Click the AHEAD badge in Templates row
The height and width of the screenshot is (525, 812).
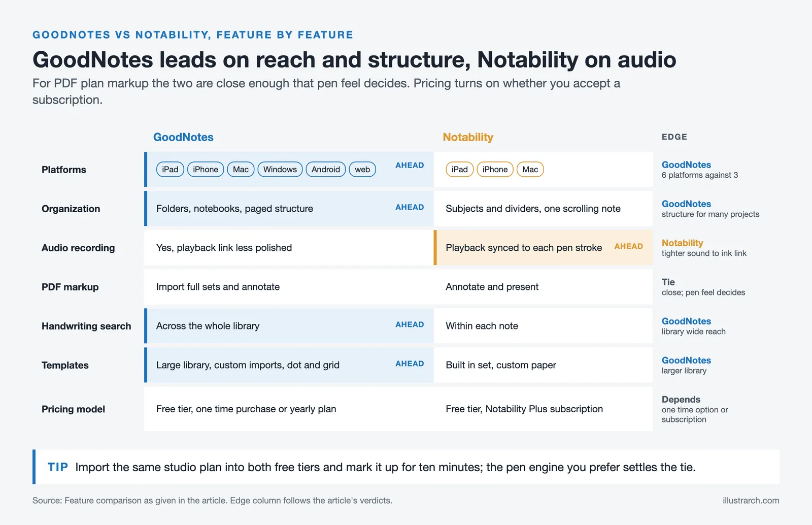410,364
